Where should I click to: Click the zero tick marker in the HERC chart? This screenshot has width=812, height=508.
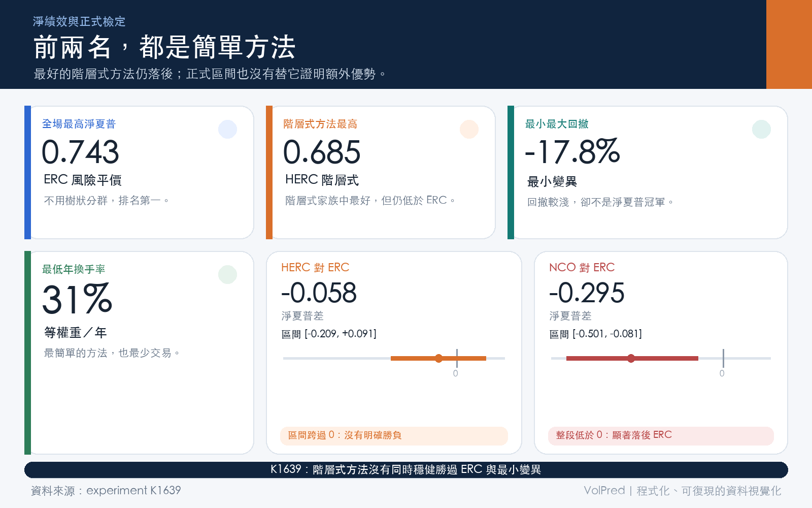(x=457, y=358)
